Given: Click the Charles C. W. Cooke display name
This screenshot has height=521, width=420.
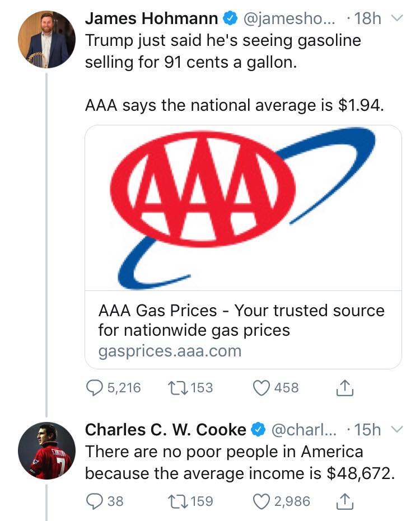Looking at the screenshot, I should 165,430.
